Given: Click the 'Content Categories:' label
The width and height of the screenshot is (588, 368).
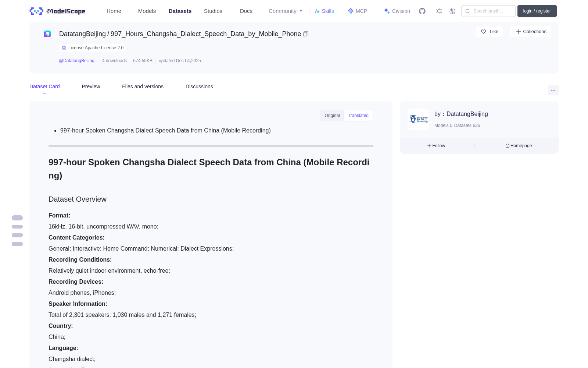Looking at the screenshot, I should (x=76, y=238).
